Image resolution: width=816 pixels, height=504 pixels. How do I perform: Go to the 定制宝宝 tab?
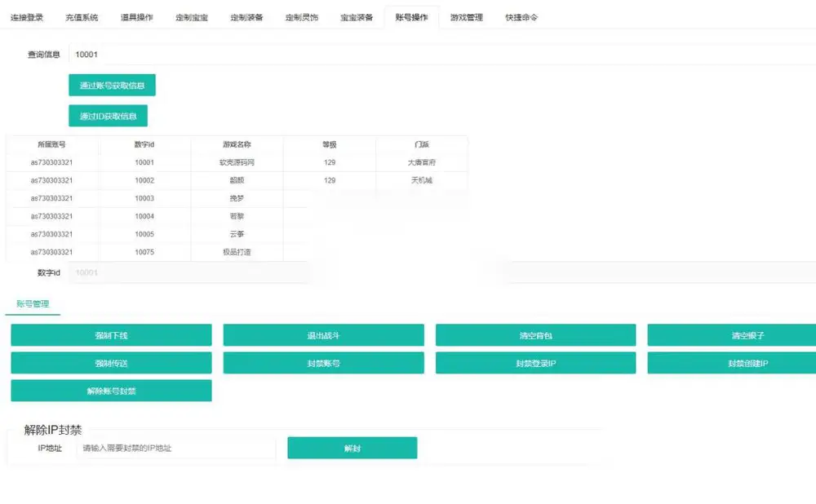192,17
